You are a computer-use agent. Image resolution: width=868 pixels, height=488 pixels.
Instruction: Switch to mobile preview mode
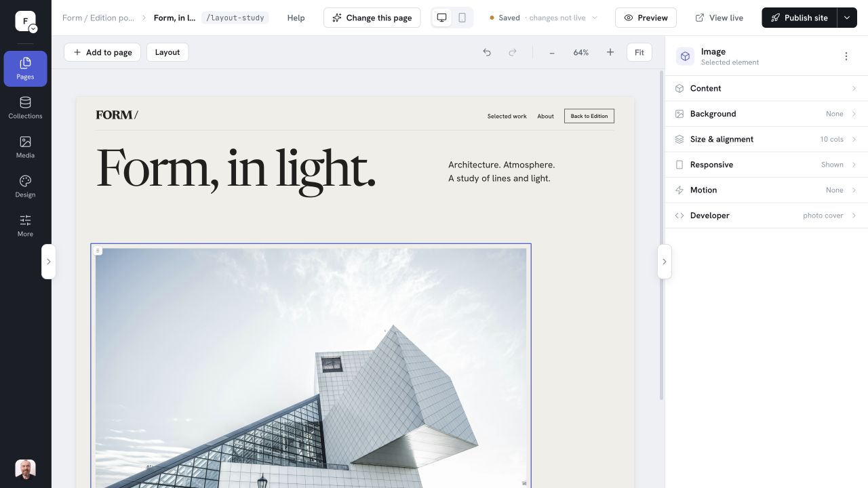click(462, 18)
